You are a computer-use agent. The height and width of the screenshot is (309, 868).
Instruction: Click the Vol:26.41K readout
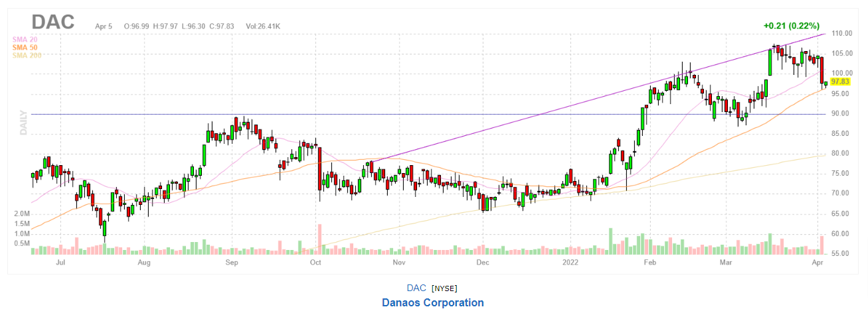(x=263, y=26)
